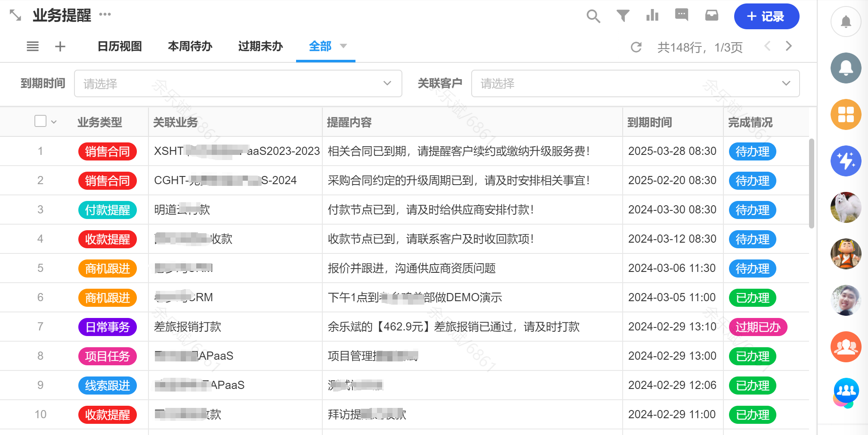This screenshot has width=868, height=435.
Task: Open the comments speech bubble icon
Action: coord(682,15)
